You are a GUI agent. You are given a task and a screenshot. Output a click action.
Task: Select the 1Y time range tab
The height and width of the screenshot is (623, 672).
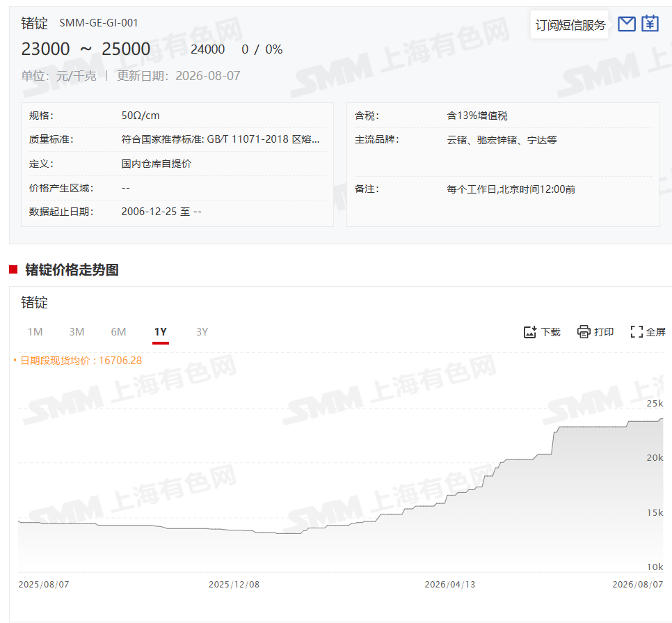[160, 332]
